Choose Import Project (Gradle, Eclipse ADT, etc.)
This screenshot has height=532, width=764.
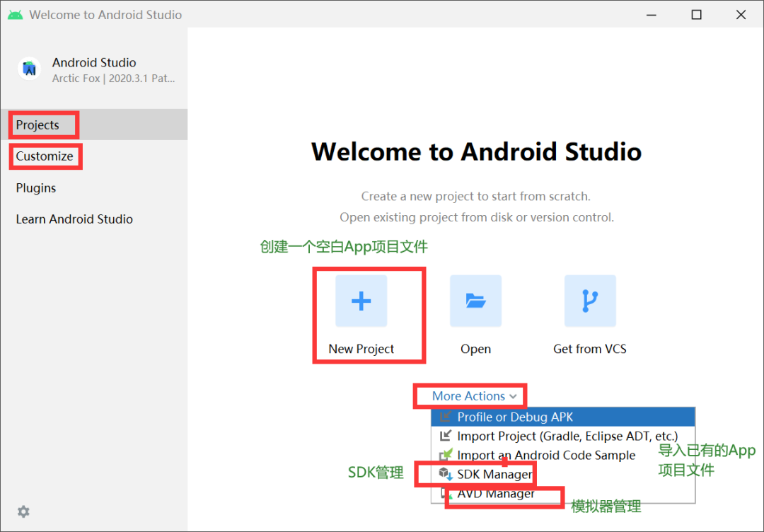[563, 436]
